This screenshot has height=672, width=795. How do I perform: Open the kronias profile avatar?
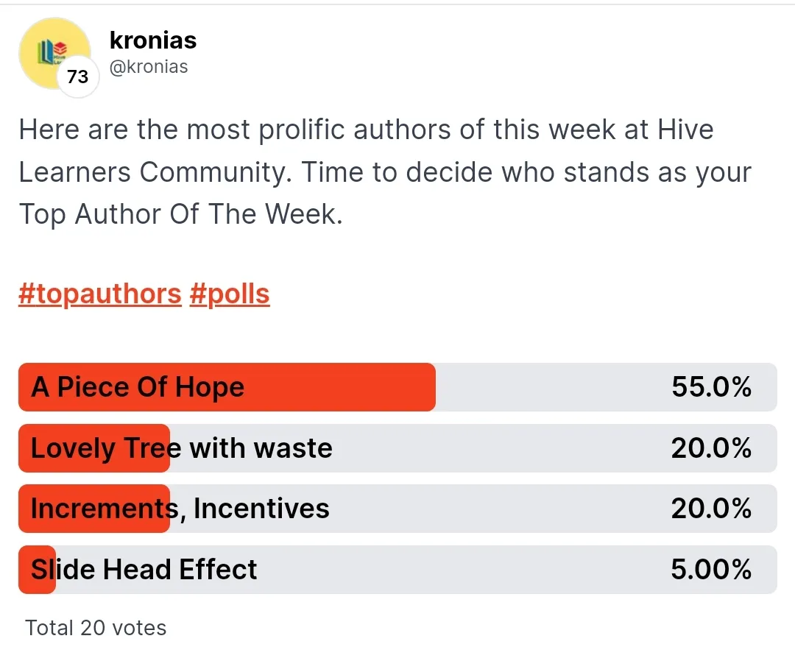pyautogui.click(x=53, y=50)
